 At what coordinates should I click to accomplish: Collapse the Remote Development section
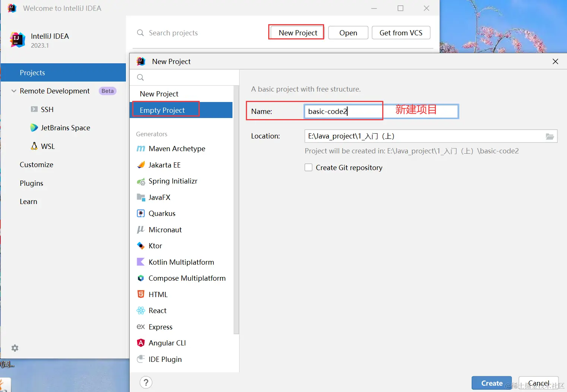(14, 91)
